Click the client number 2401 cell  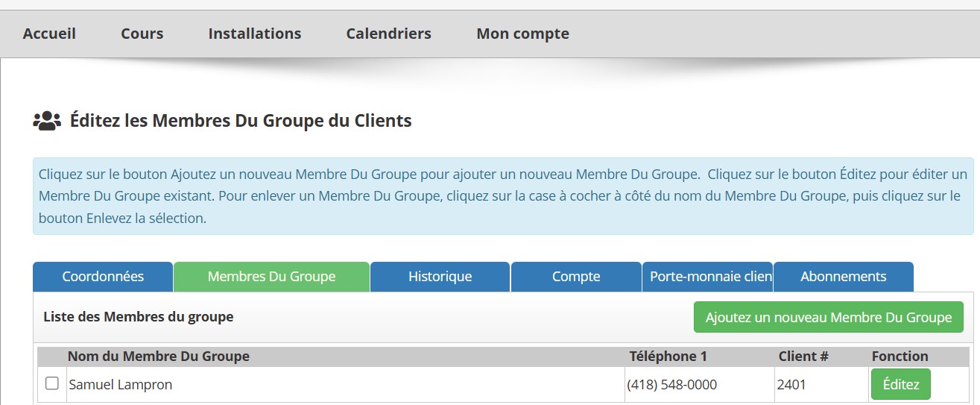791,385
